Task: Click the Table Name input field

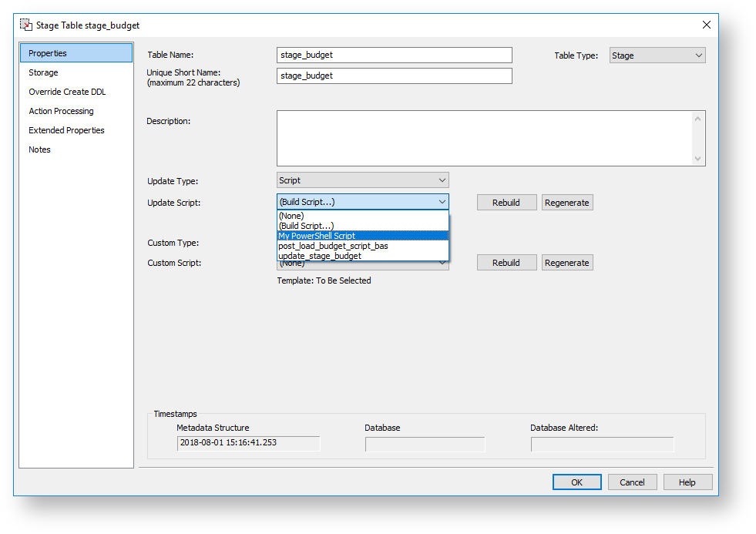Action: (x=394, y=55)
